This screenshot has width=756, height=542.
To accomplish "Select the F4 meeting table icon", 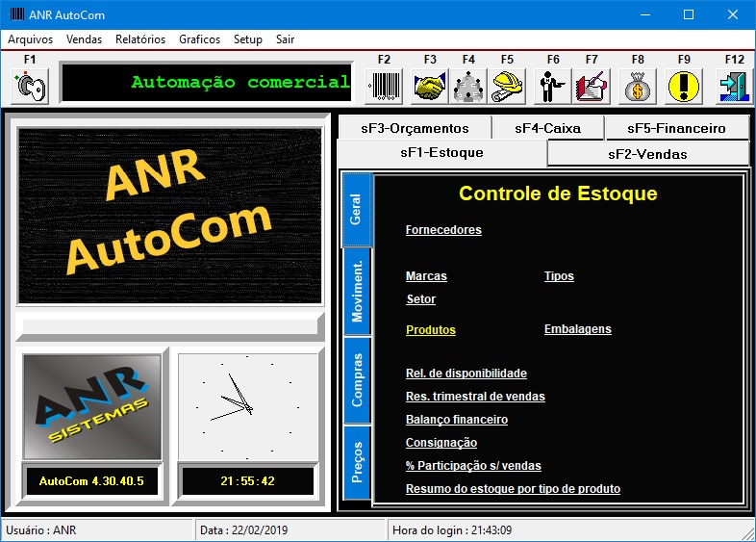I will [x=468, y=87].
